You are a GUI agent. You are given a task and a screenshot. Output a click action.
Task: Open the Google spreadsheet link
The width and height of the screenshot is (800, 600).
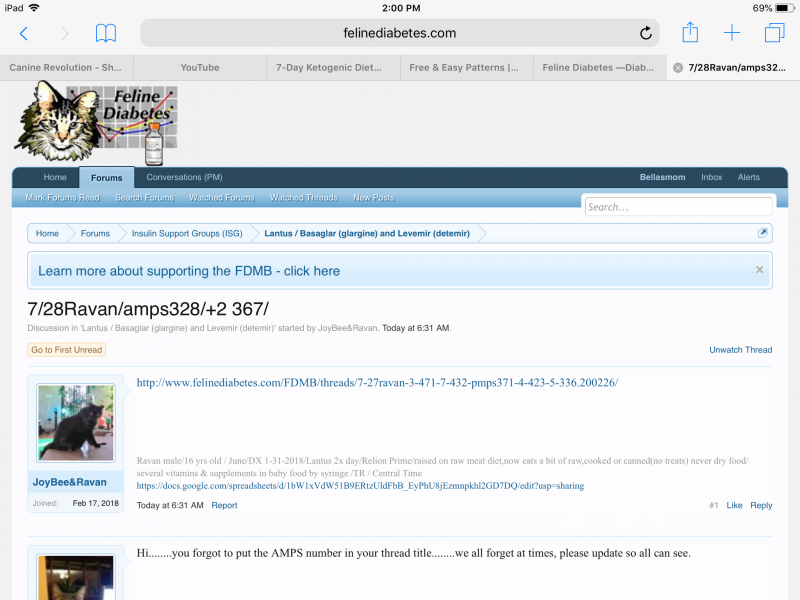[360, 486]
